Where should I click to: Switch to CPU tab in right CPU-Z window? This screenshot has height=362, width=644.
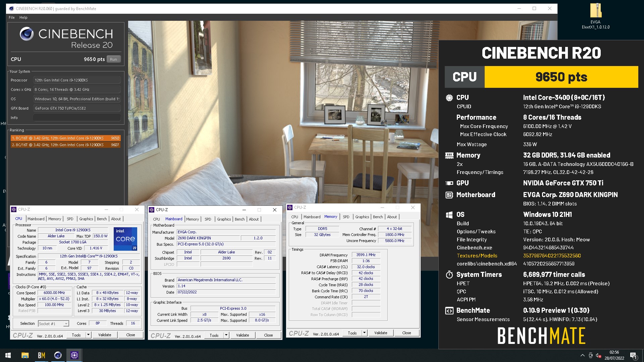click(294, 217)
